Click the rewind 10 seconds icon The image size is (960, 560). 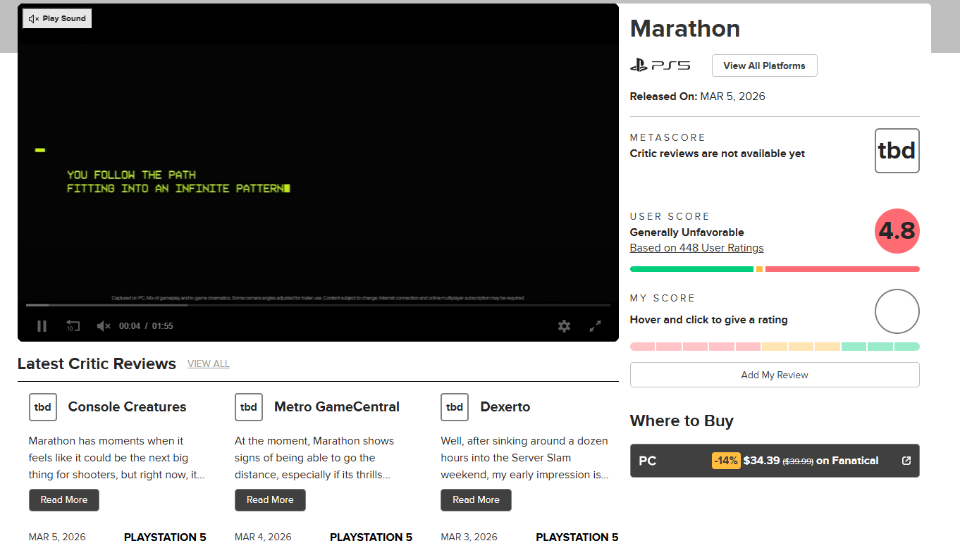(x=73, y=326)
